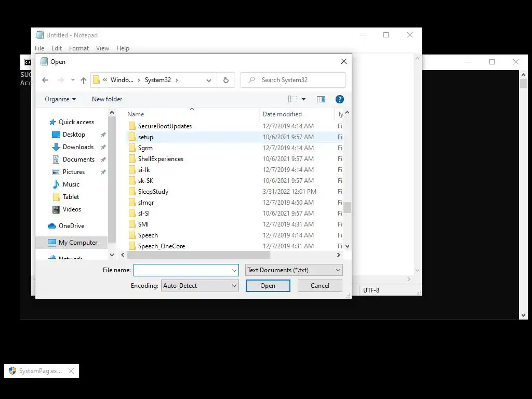Expand the address bar history dropdown
Screen dimensions: 532x399
[x=209, y=80]
